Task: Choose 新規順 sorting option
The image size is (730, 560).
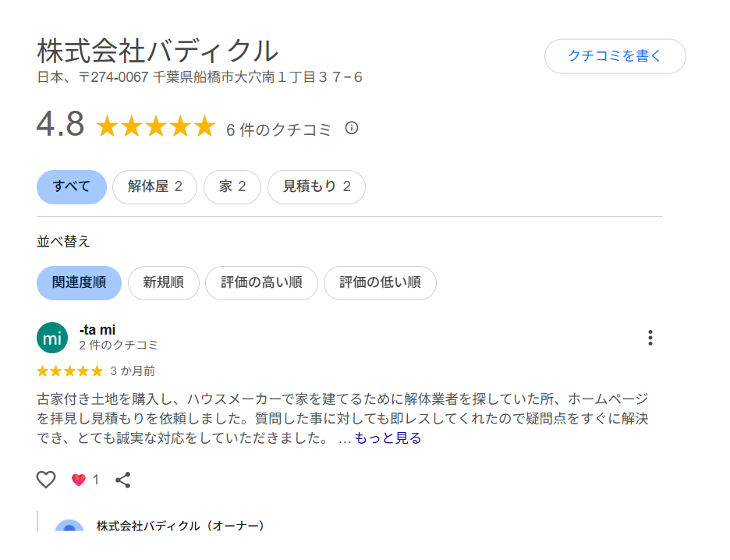Action: coord(163,282)
